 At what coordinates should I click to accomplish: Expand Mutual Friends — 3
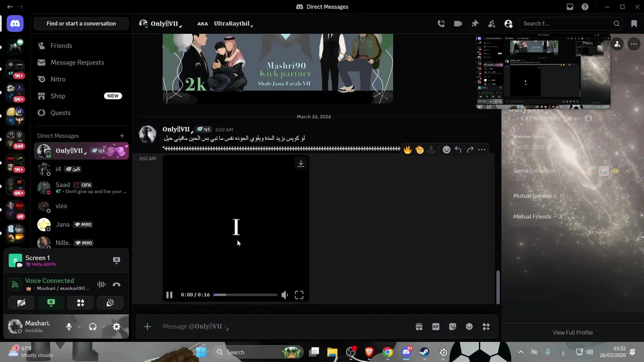tap(572, 217)
